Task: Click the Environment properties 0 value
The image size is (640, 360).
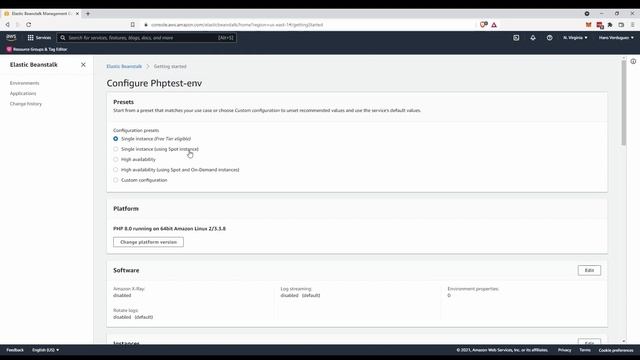Action: coord(449,295)
